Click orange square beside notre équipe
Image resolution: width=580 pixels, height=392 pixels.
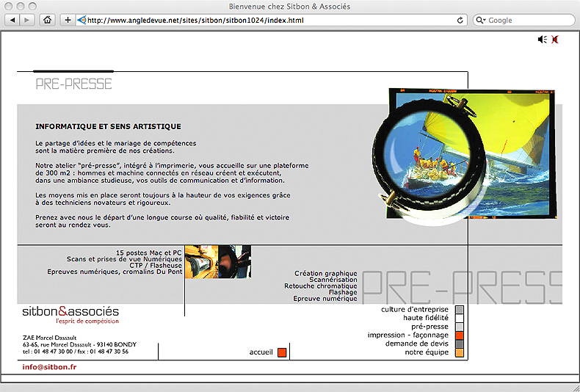coord(459,352)
